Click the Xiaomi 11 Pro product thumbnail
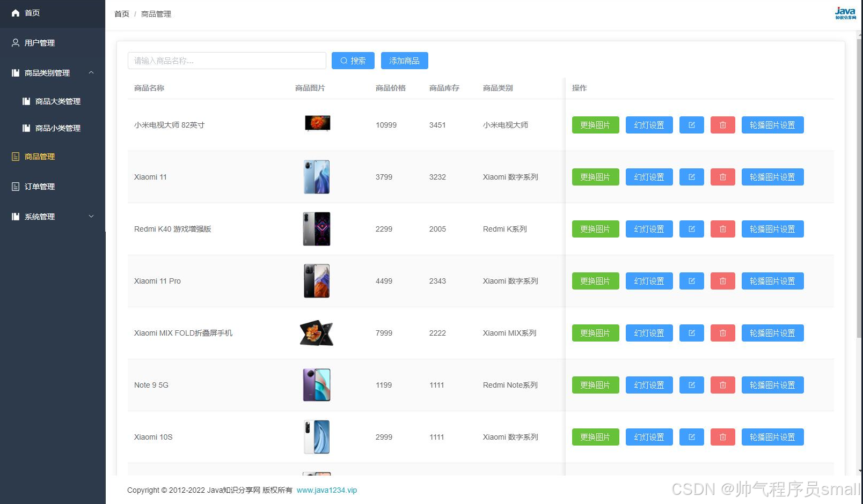 [317, 281]
